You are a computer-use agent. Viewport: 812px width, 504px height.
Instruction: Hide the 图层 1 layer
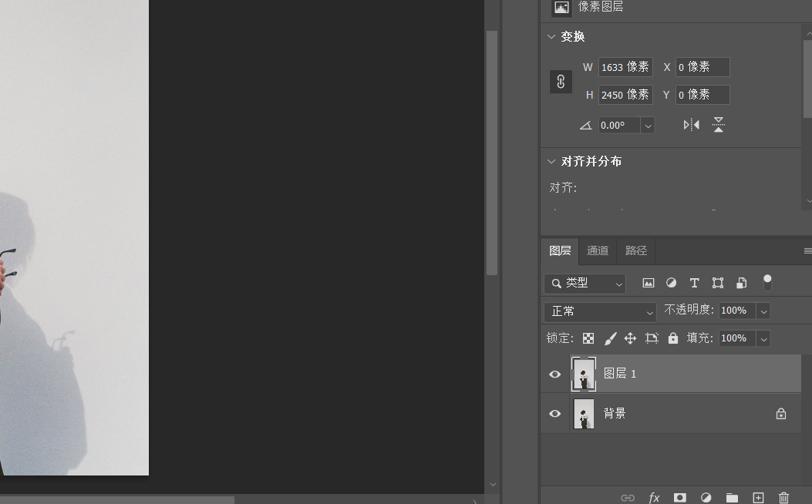click(555, 374)
